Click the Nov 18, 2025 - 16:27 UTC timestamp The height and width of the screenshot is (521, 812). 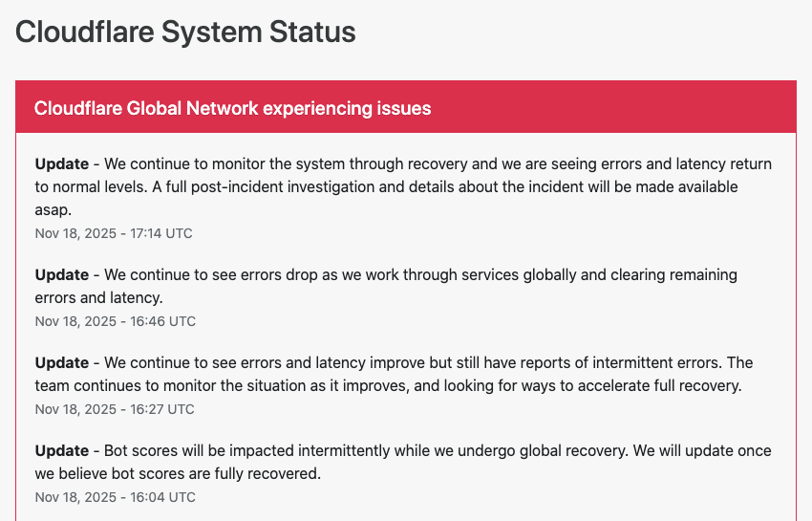coord(114,409)
